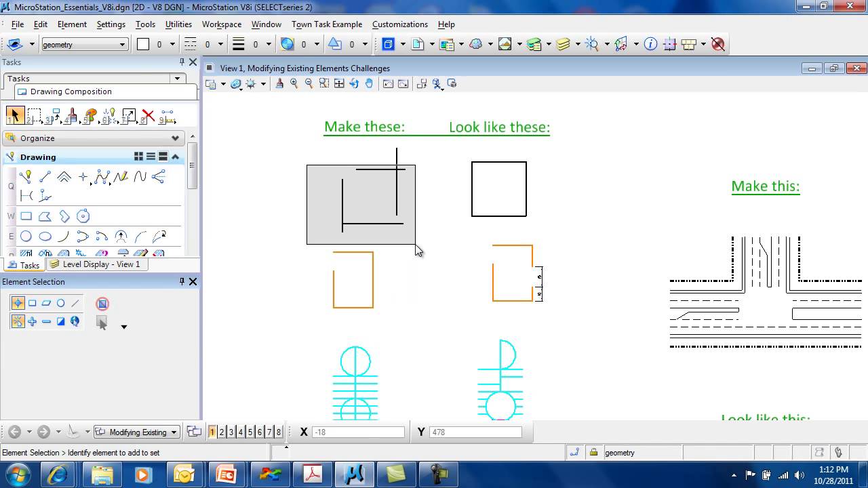This screenshot has height=488, width=868.
Task: Open the File menu
Action: pyautogui.click(x=18, y=24)
